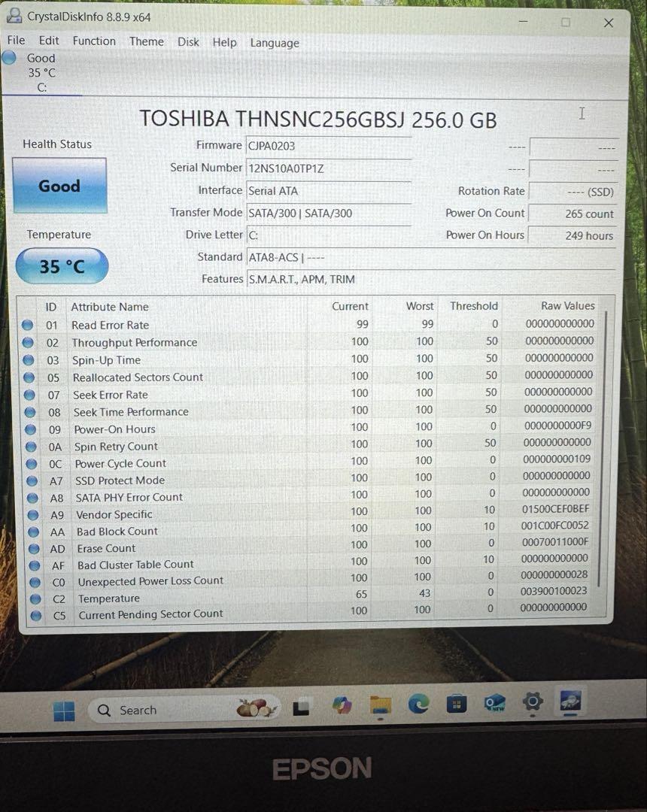Click the status dot for Unexpected Power Loss Count

pos(35,582)
